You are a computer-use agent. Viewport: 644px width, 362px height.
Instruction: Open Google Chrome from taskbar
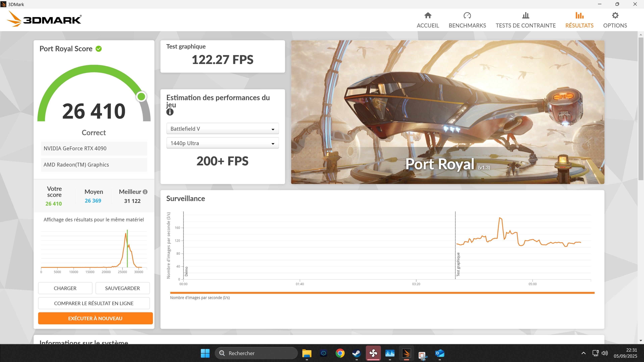(x=340, y=353)
